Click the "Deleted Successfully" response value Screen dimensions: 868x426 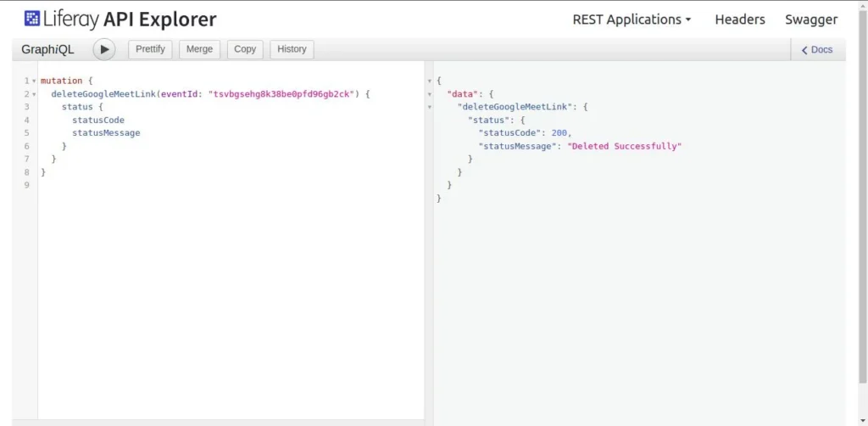(x=625, y=146)
